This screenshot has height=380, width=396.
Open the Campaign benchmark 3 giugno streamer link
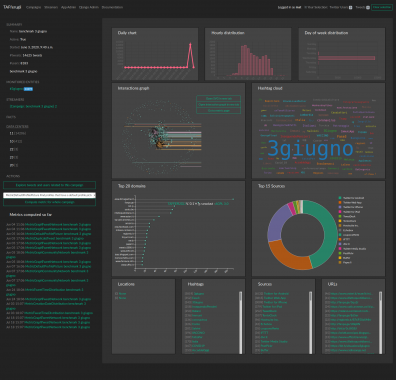coord(33,106)
